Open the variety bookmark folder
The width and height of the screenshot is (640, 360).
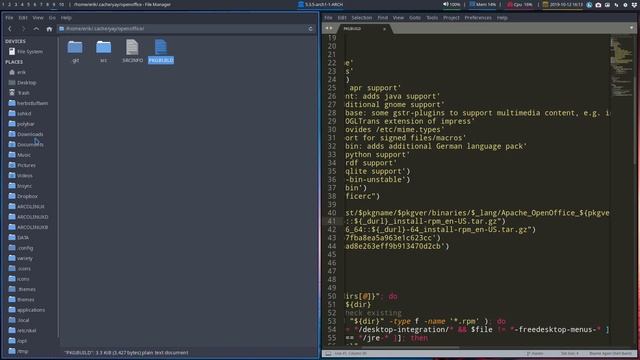click(x=21, y=258)
